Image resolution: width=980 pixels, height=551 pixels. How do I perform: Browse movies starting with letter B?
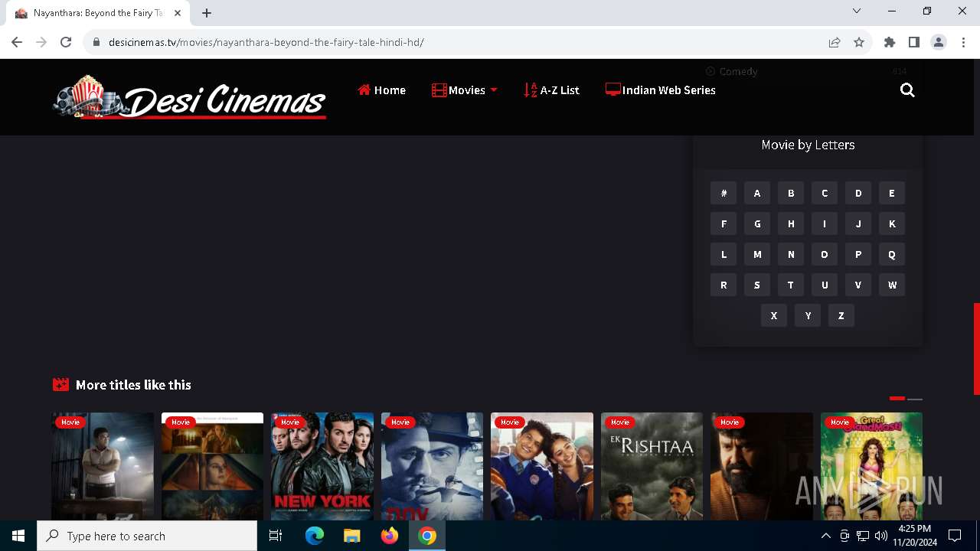click(x=791, y=194)
